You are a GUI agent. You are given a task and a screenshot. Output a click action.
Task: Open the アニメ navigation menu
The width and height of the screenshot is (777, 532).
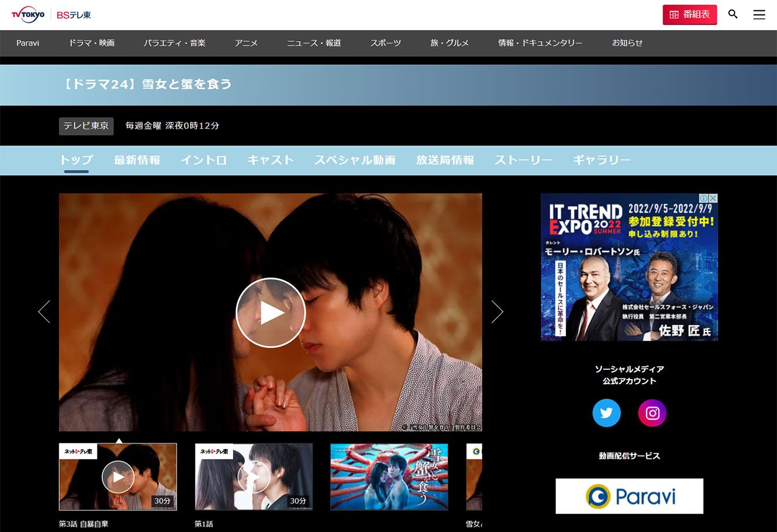click(246, 43)
